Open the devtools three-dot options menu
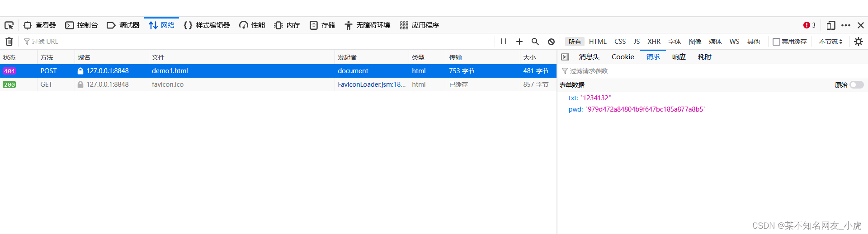Screen dimensions: 868x234 coord(846,25)
